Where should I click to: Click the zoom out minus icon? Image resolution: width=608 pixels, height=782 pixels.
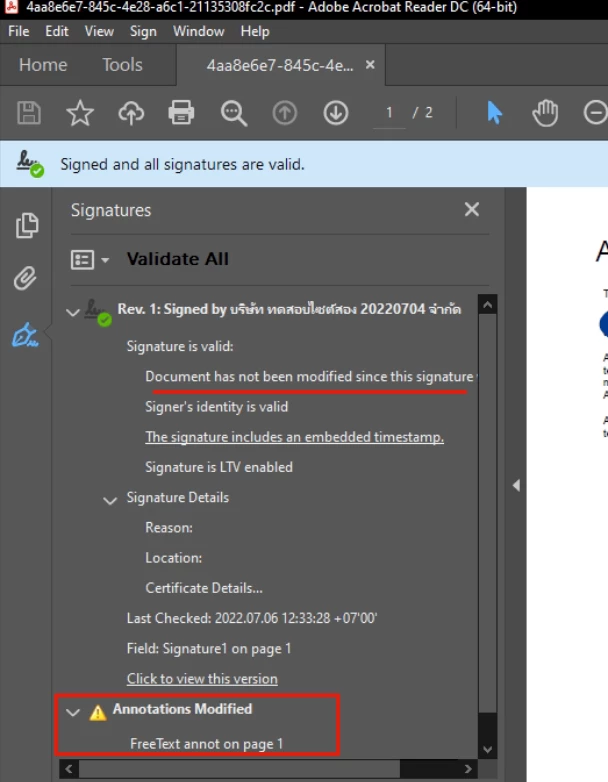pos(596,113)
